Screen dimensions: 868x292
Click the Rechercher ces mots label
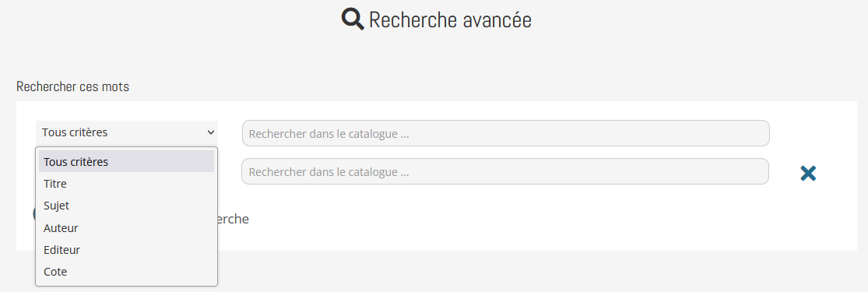pos(72,87)
